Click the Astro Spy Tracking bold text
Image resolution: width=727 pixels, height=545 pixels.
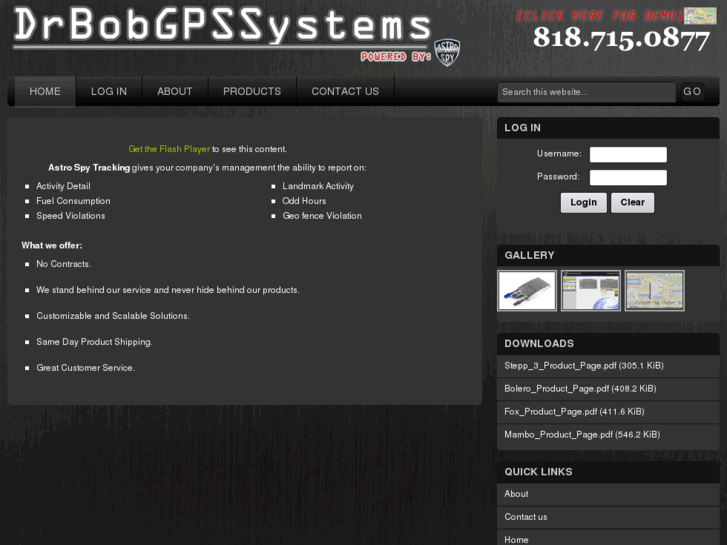tap(89, 167)
